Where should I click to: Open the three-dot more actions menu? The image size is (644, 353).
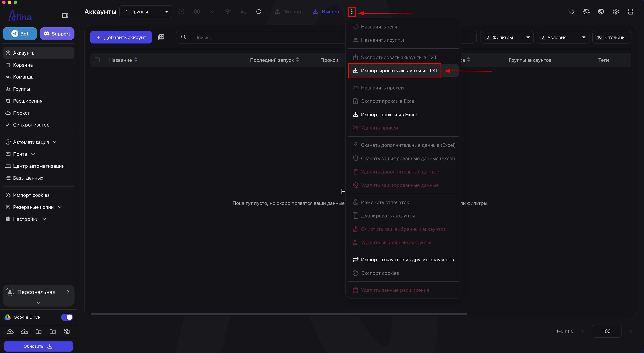pos(352,12)
